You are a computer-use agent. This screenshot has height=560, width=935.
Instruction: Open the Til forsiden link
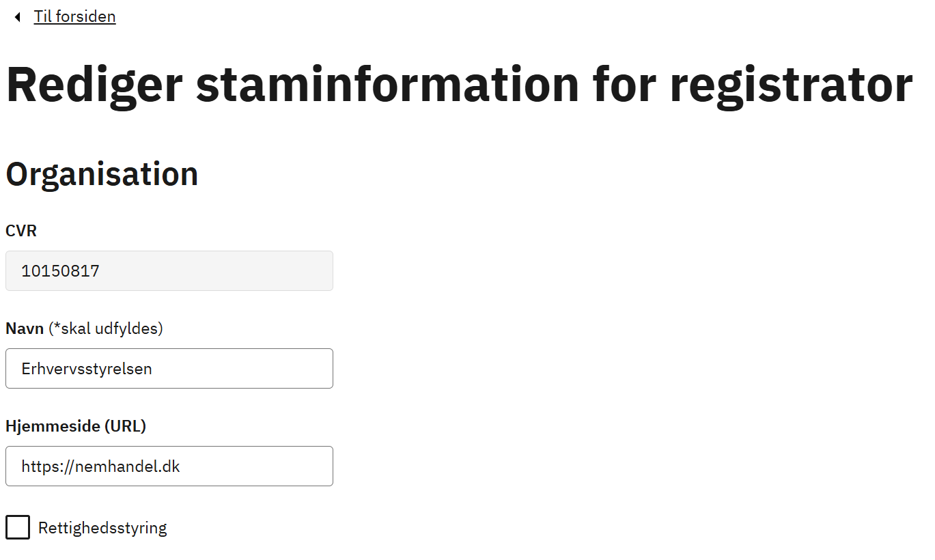(x=75, y=16)
